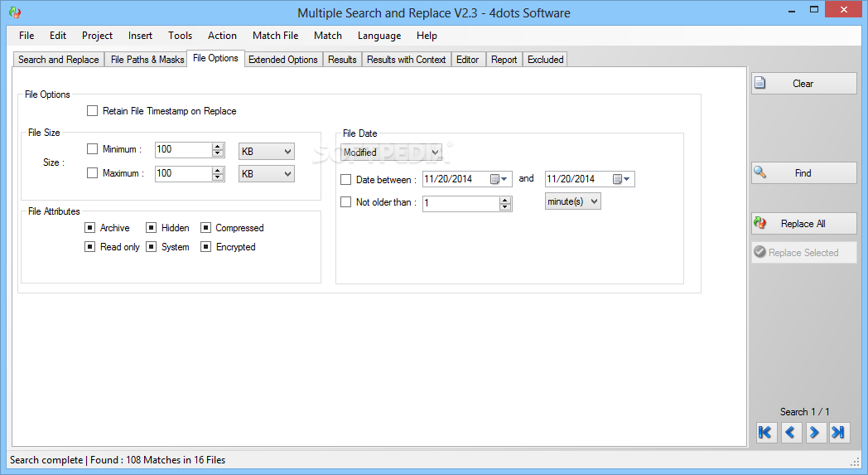Open calendar picker for second date
This screenshot has width=868, height=475.
[x=621, y=179]
